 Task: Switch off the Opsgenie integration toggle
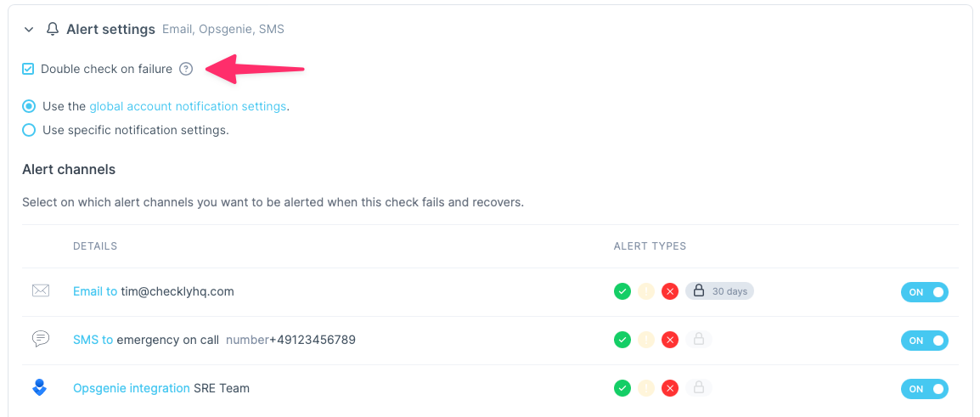point(924,389)
